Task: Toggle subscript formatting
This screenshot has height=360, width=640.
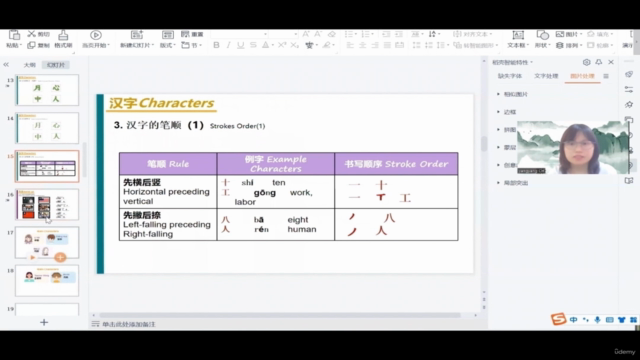Action: click(295, 45)
